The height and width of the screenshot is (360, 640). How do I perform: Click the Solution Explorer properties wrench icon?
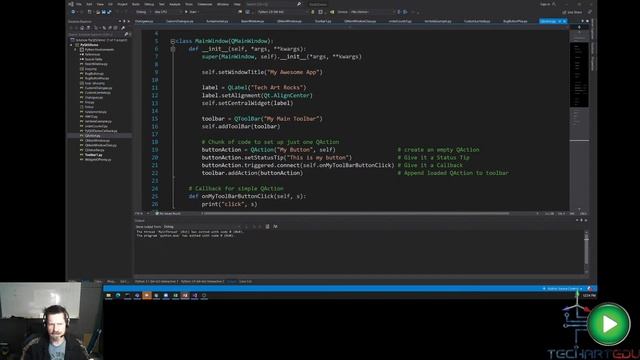[x=123, y=28]
